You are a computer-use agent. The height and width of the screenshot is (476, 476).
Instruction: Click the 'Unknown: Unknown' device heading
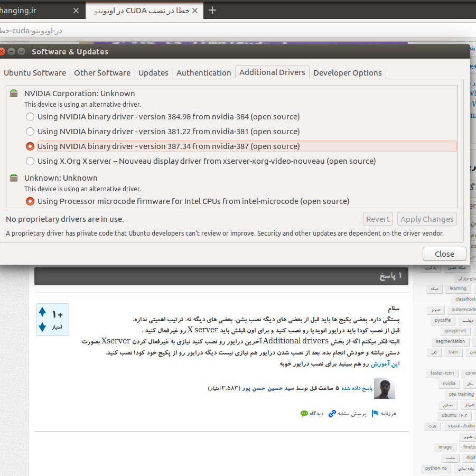click(61, 178)
